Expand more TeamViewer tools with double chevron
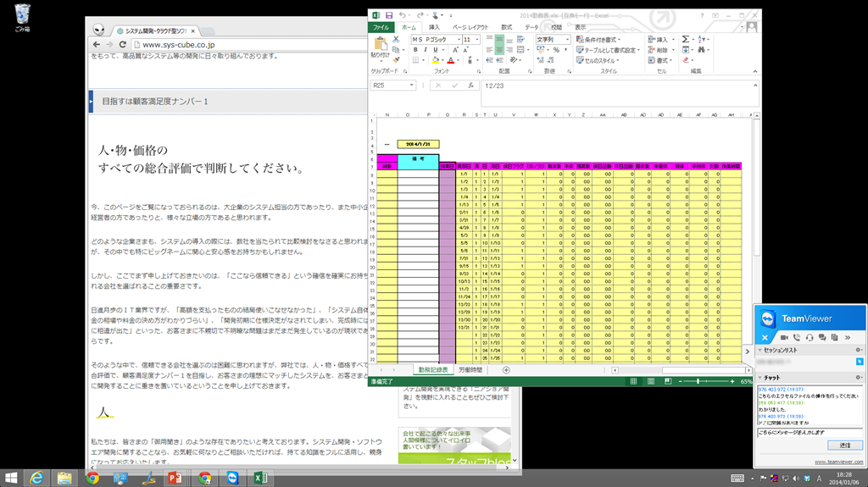The width and height of the screenshot is (868, 487). [848, 338]
